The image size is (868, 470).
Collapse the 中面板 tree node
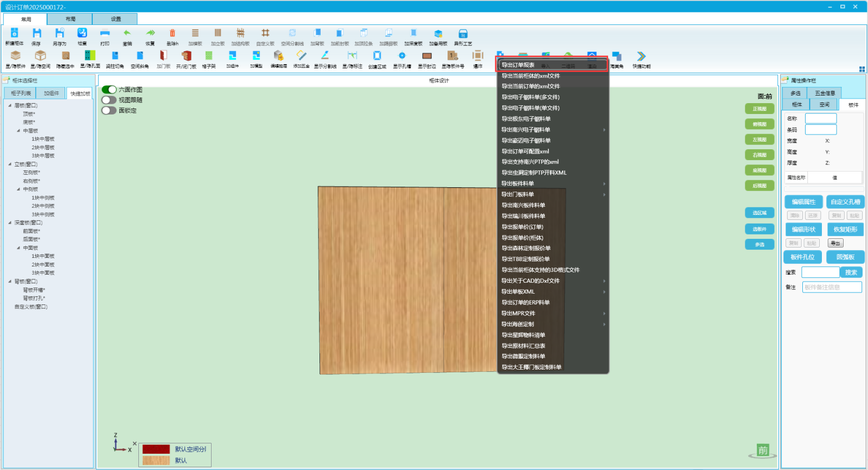click(18, 248)
